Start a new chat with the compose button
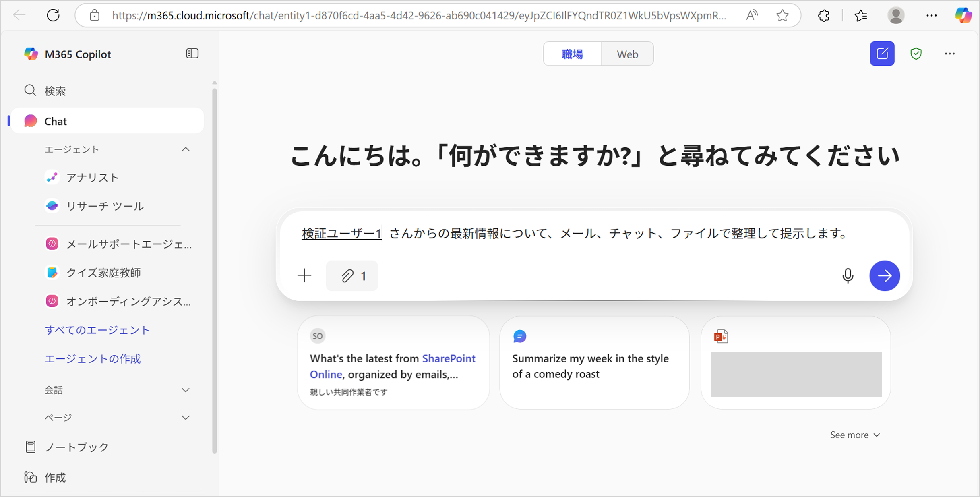 [x=882, y=54]
